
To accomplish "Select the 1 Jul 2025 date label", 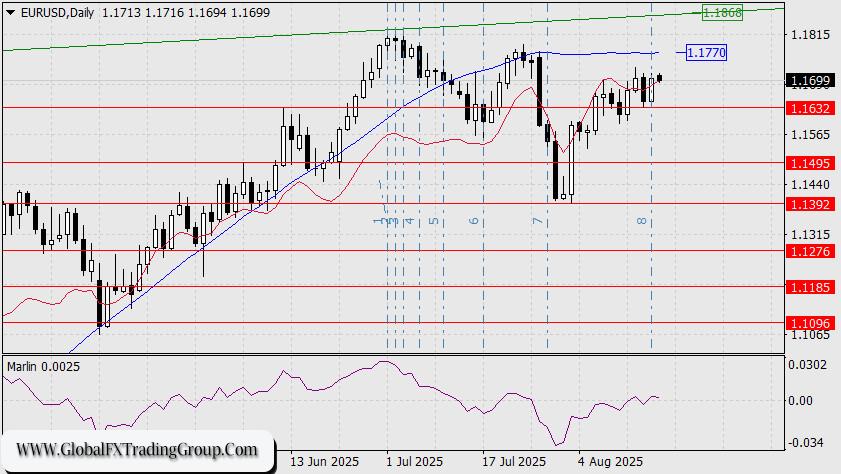I will [x=414, y=463].
